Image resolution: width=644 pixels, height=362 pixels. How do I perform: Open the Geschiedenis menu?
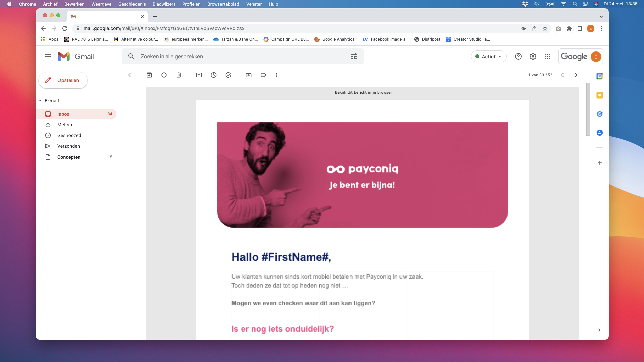(132, 4)
